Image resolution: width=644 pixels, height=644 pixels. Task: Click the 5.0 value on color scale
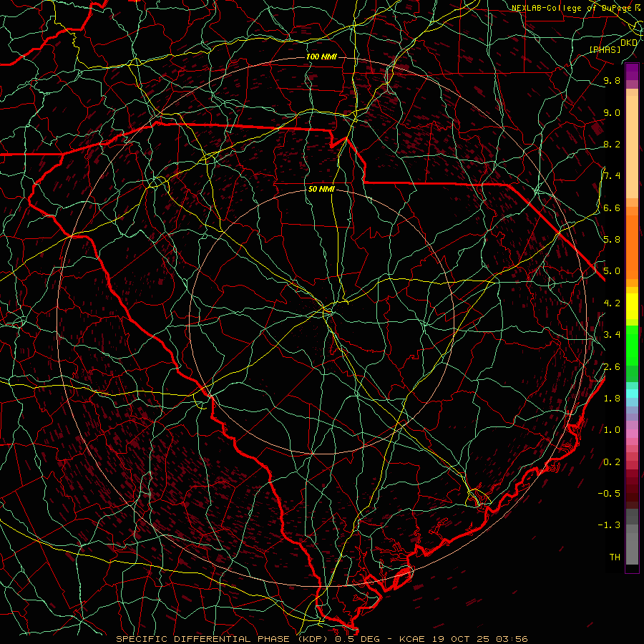tap(612, 271)
